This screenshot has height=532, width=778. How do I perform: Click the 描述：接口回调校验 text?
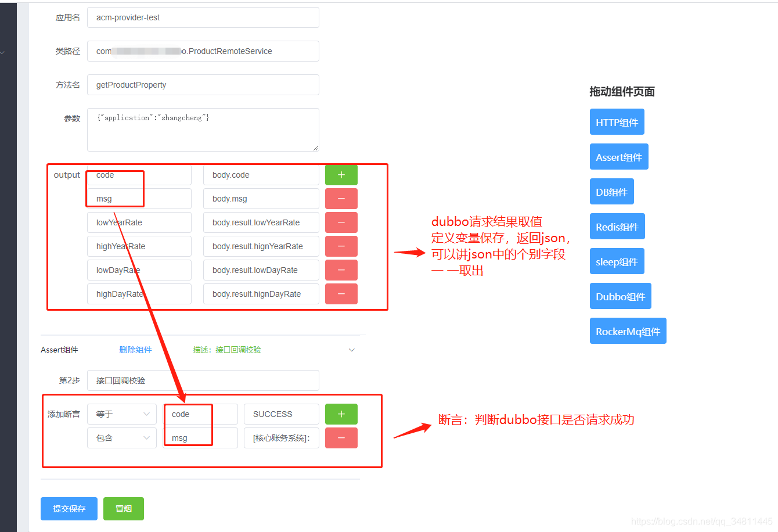pyautogui.click(x=227, y=350)
